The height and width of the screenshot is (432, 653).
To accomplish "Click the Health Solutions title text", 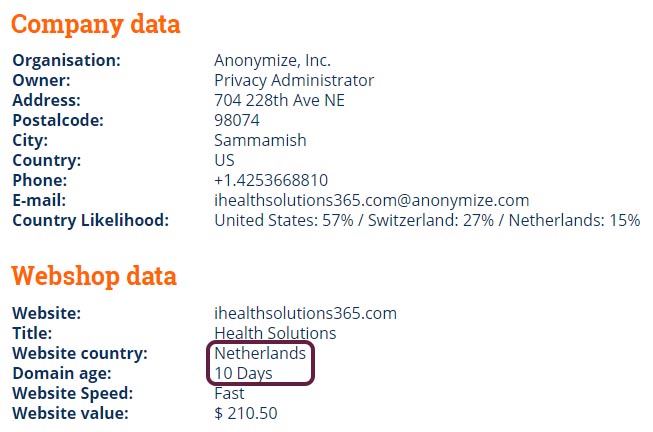I will 275,333.
